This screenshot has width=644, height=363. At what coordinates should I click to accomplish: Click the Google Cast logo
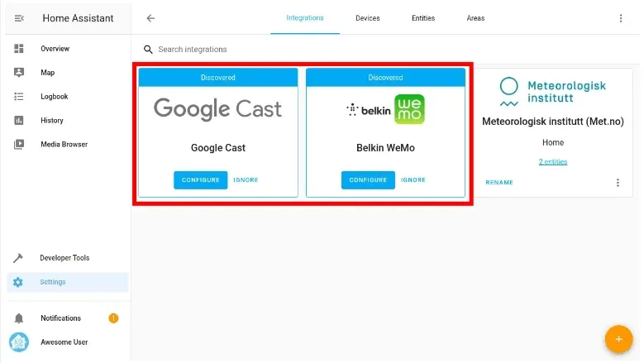pos(217,109)
